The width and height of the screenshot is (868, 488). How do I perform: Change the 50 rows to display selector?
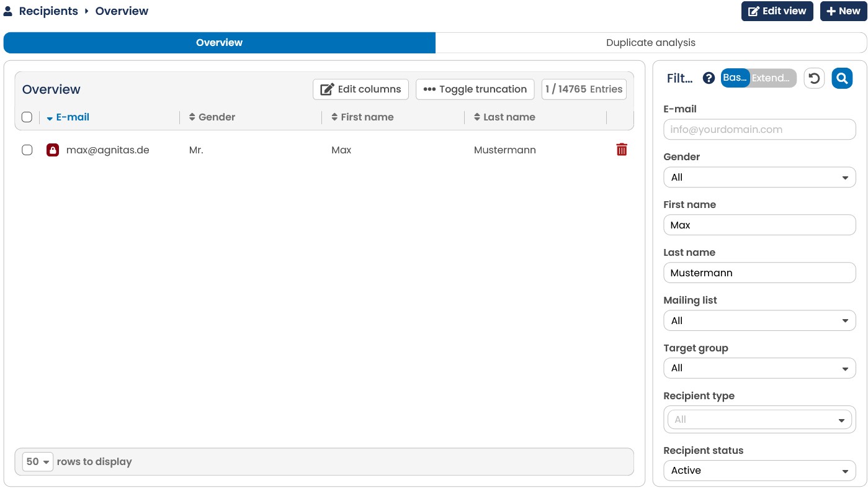point(38,461)
